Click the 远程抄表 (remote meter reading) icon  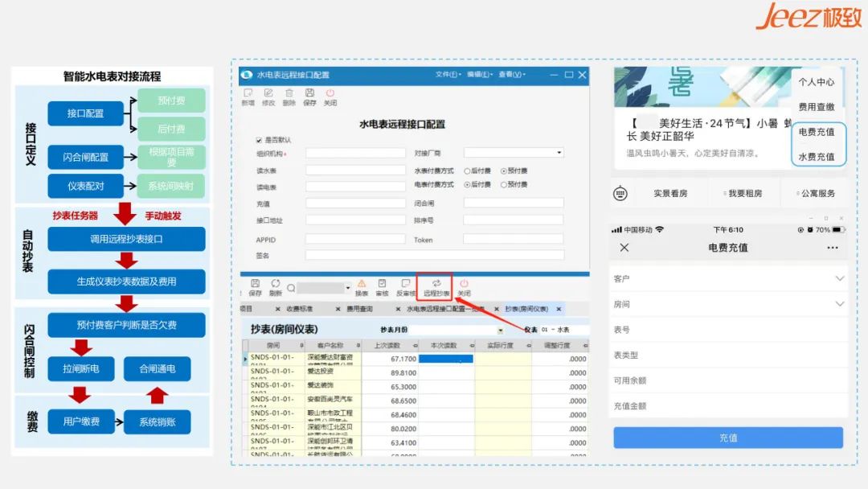434,288
